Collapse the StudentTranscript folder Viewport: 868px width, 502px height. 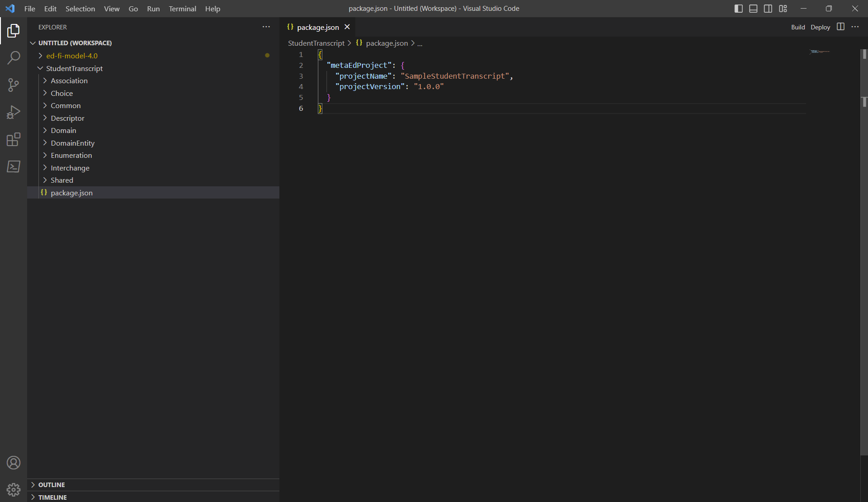click(75, 68)
